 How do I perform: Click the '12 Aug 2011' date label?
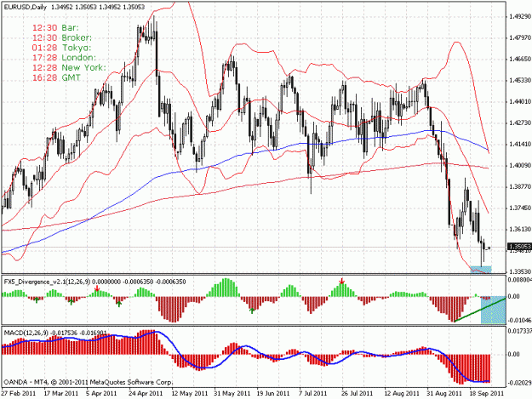[402, 393]
